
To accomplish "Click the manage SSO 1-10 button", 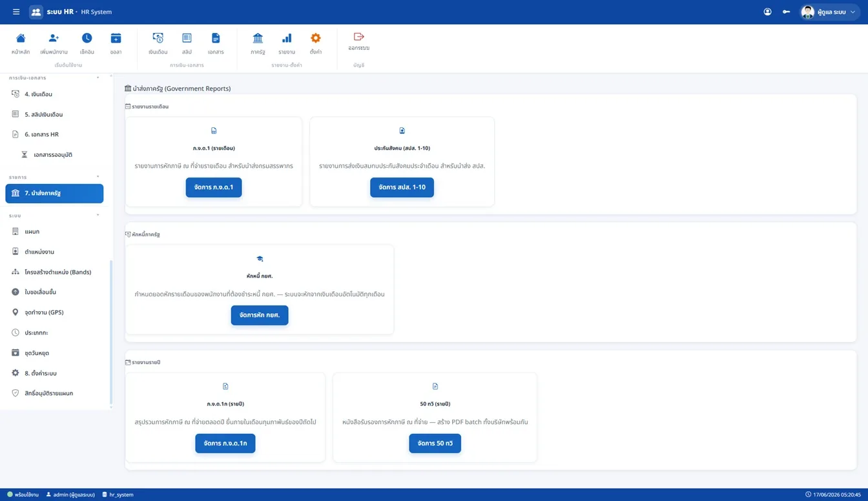I will click(x=402, y=187).
